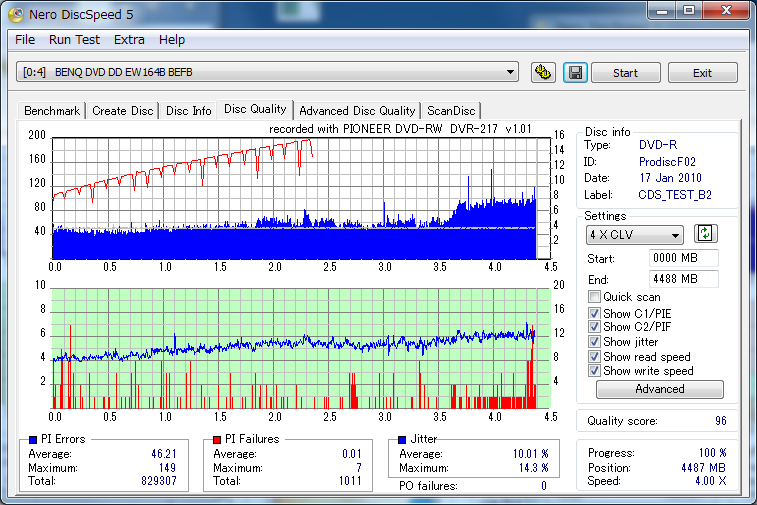This screenshot has height=505, width=757.
Task: Click the Position value 4487 MB
Action: pyautogui.click(x=703, y=468)
